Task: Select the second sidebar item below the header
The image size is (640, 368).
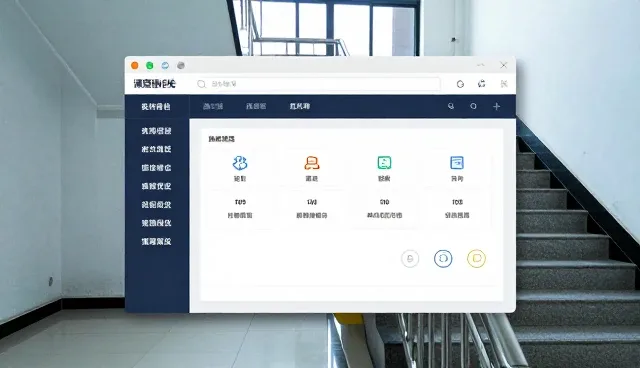Action: [156, 149]
